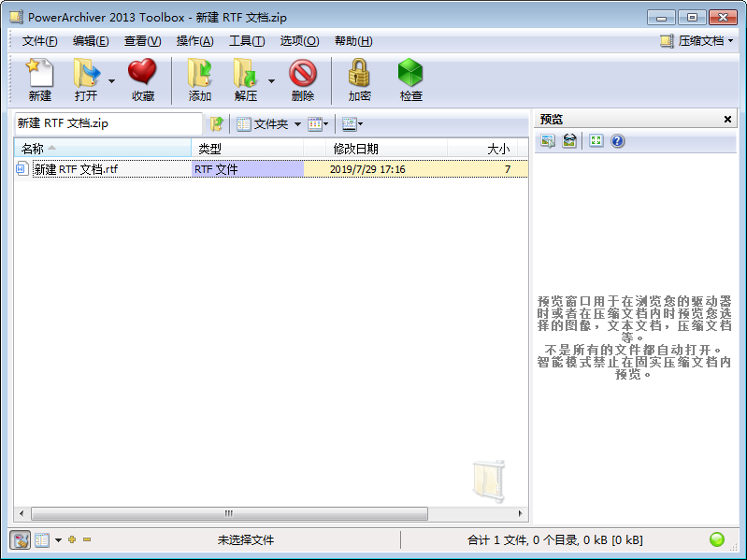Sort by the 类型 column header
Screen dimensions: 747x560
(x=247, y=149)
